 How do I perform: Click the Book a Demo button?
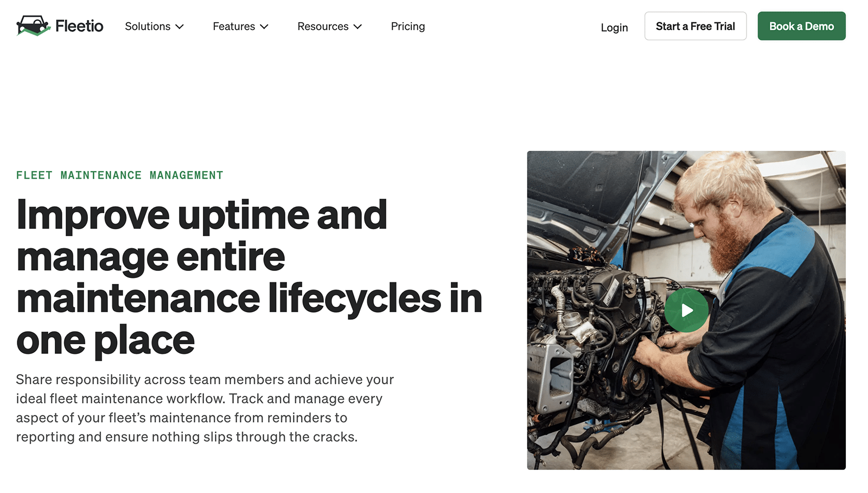click(801, 26)
